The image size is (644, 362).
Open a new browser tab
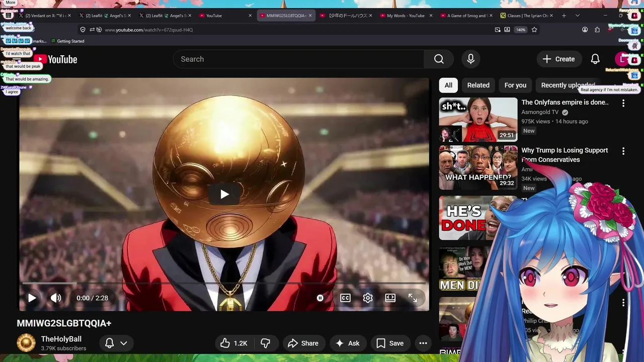563,16
